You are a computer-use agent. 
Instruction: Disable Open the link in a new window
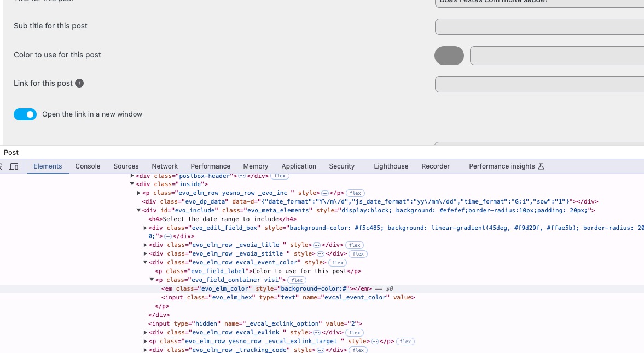tap(25, 114)
